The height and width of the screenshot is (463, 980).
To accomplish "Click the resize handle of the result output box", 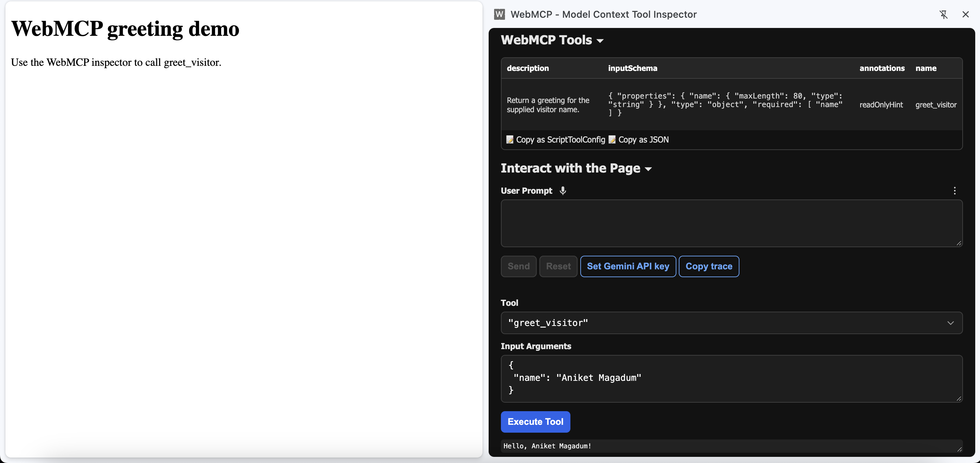I will click(959, 449).
